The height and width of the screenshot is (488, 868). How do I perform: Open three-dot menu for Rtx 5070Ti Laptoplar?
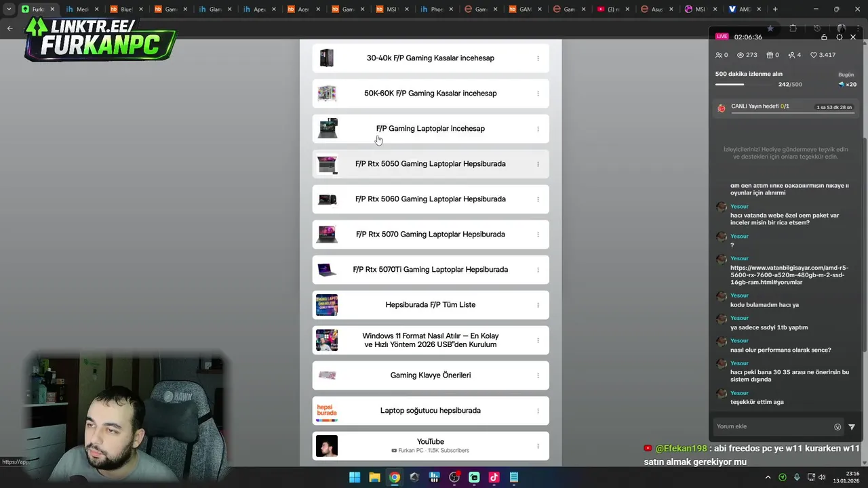tap(538, 270)
